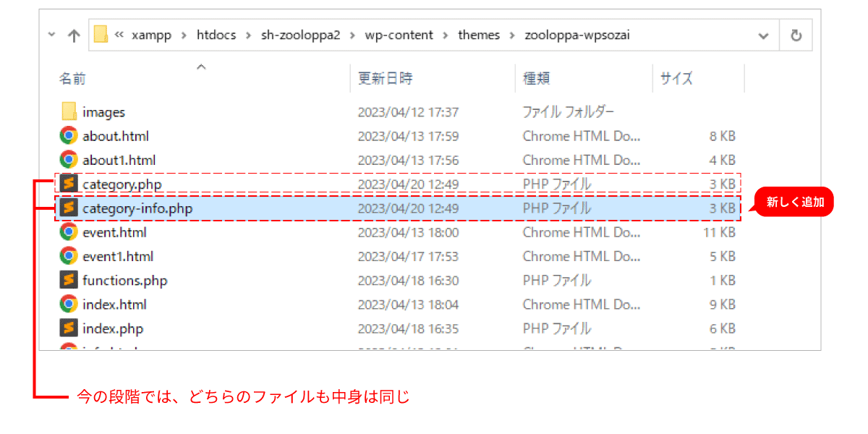
Task: Click the date 2023/04/18 16:35
Action: point(408,328)
